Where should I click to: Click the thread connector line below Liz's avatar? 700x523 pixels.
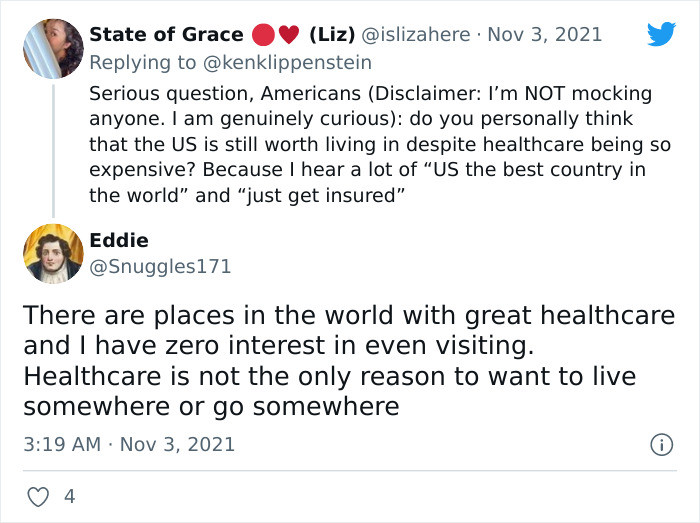coord(53,151)
